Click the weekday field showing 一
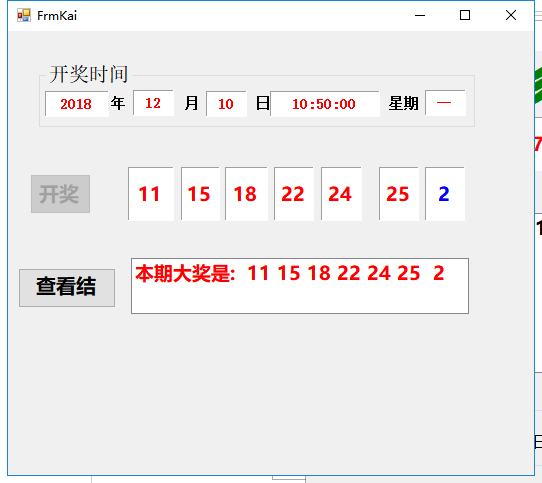Screen dimensions: 542x483 (445, 103)
